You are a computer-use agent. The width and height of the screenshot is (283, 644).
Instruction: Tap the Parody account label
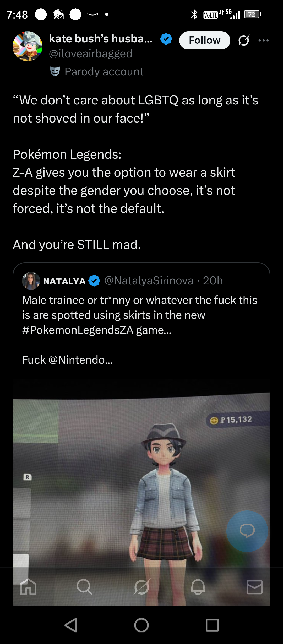point(104,71)
